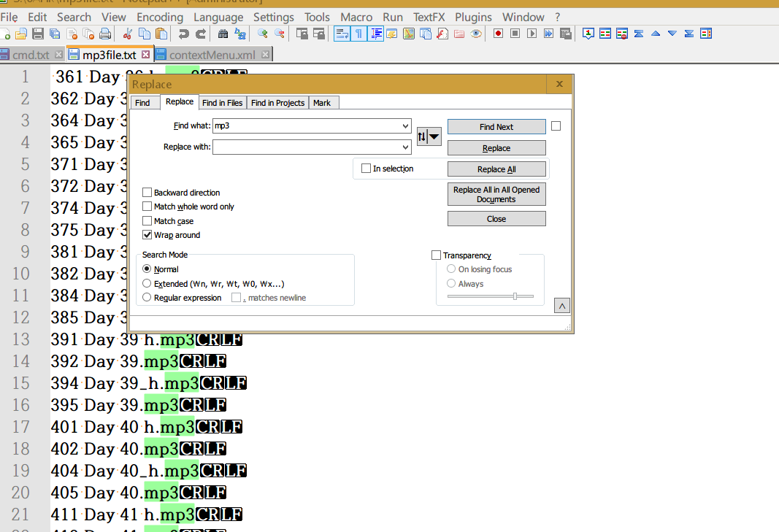Click the Zoom Out magnifier icon

[280, 34]
